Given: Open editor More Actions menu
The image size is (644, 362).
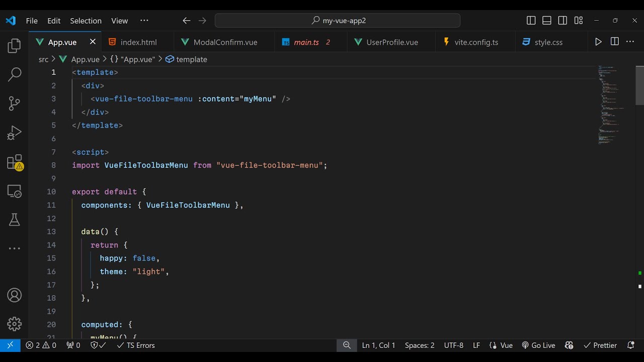Looking at the screenshot, I should click(x=630, y=42).
